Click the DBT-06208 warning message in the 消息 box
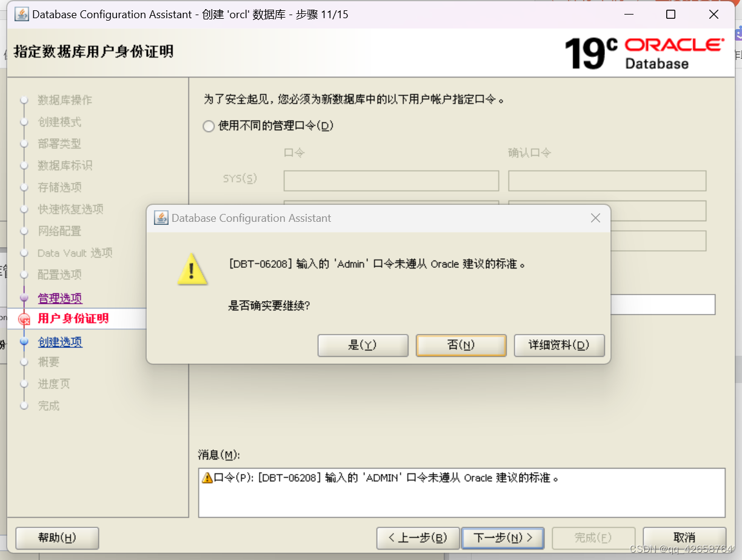 [386, 478]
